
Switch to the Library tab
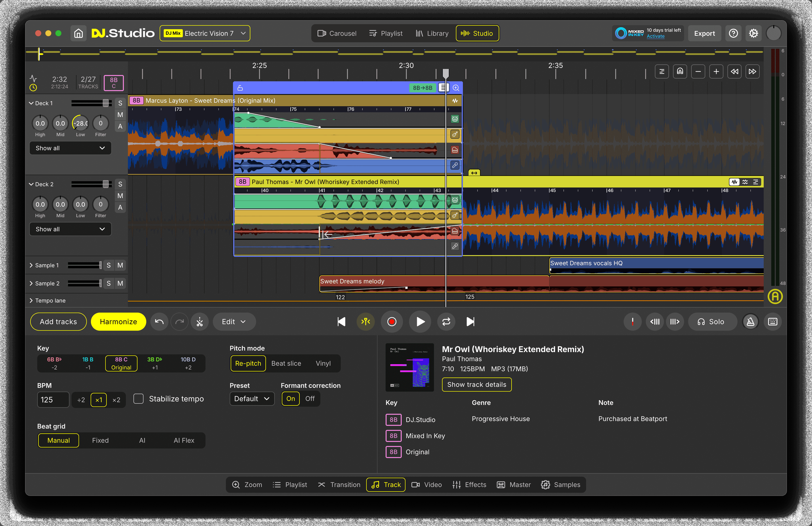pos(432,34)
